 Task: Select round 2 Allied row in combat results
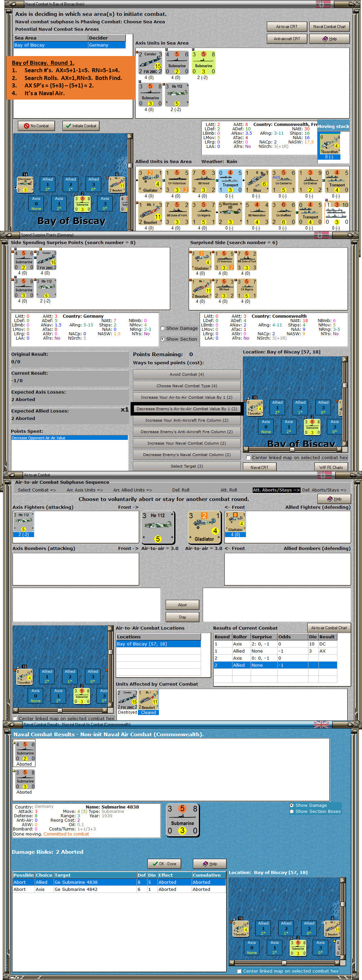tap(275, 665)
